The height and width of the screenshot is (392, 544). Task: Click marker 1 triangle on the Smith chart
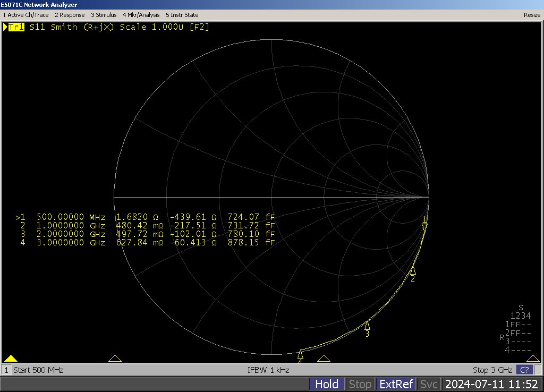[x=424, y=227]
